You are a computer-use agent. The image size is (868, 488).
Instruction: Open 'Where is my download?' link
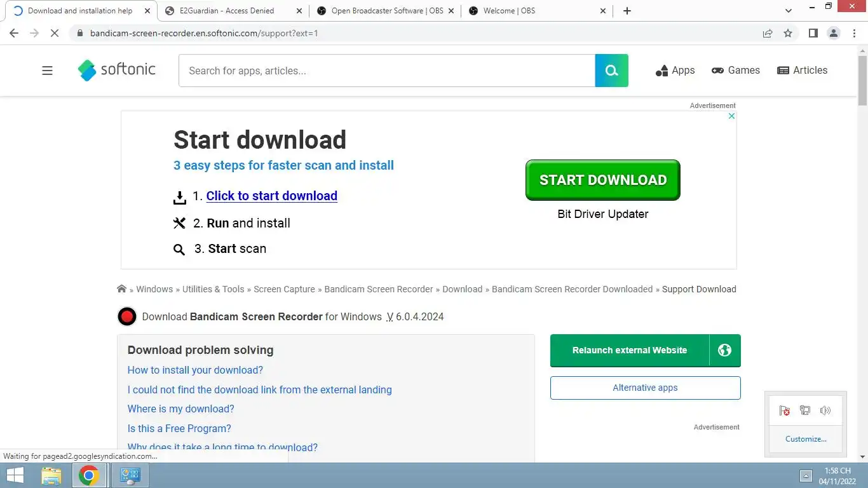pos(180,409)
